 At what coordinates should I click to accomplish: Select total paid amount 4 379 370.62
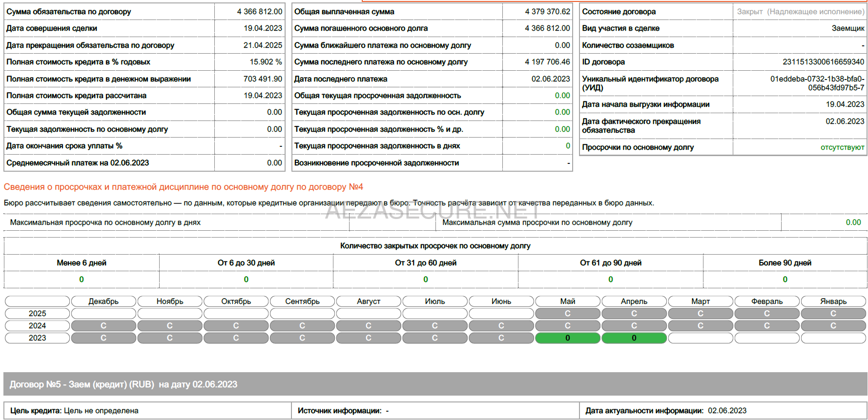(547, 12)
